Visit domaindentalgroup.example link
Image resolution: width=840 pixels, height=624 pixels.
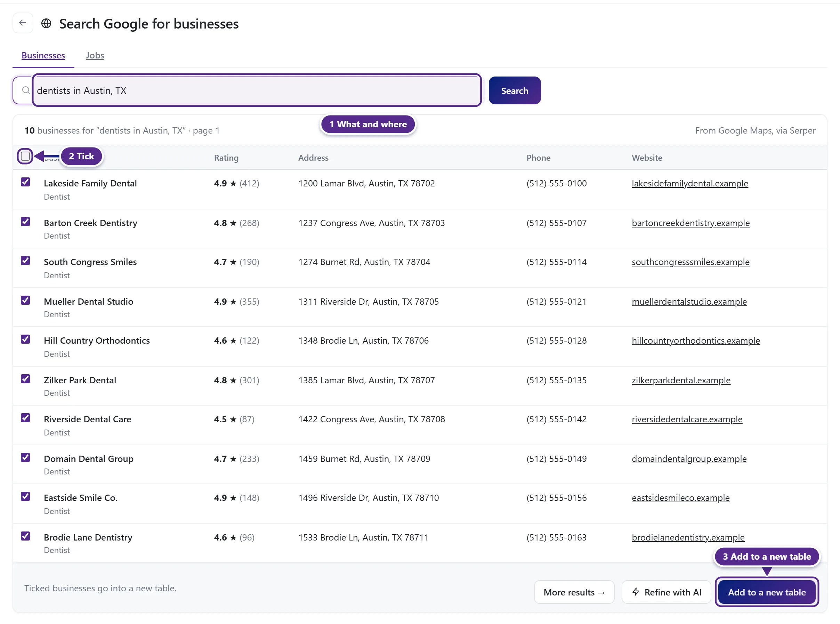point(689,459)
